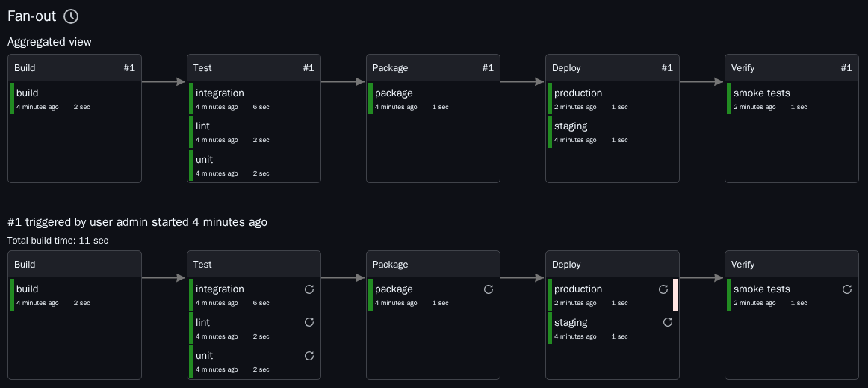Image resolution: width=868 pixels, height=388 pixels.
Task: Click '#1 triggered by user admin' heading
Action: coord(137,222)
